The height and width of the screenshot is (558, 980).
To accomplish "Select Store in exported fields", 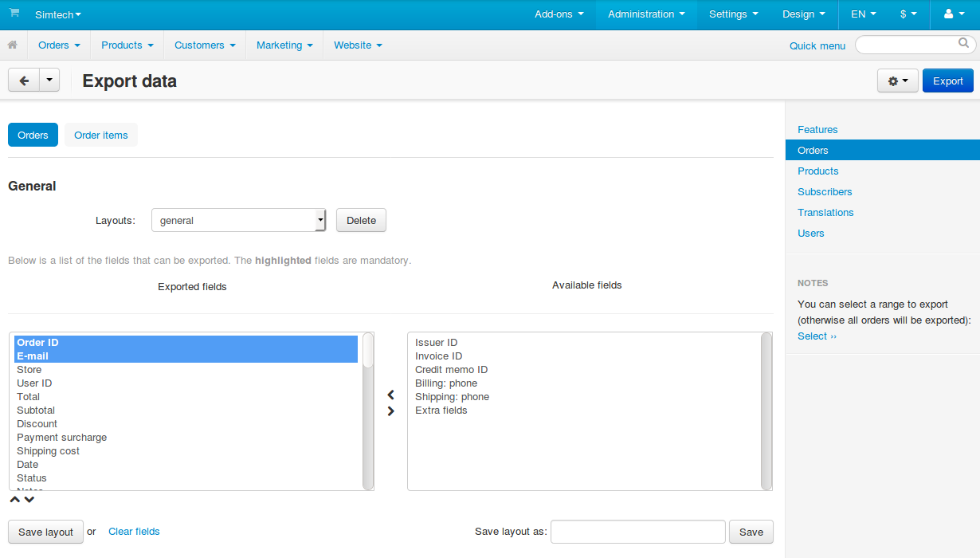I will point(186,369).
